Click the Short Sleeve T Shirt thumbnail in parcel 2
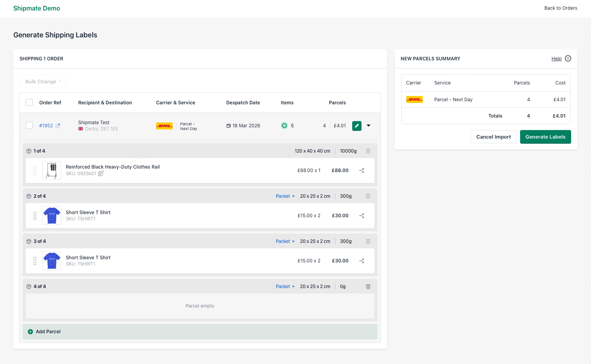The image size is (591, 364). 51,215
